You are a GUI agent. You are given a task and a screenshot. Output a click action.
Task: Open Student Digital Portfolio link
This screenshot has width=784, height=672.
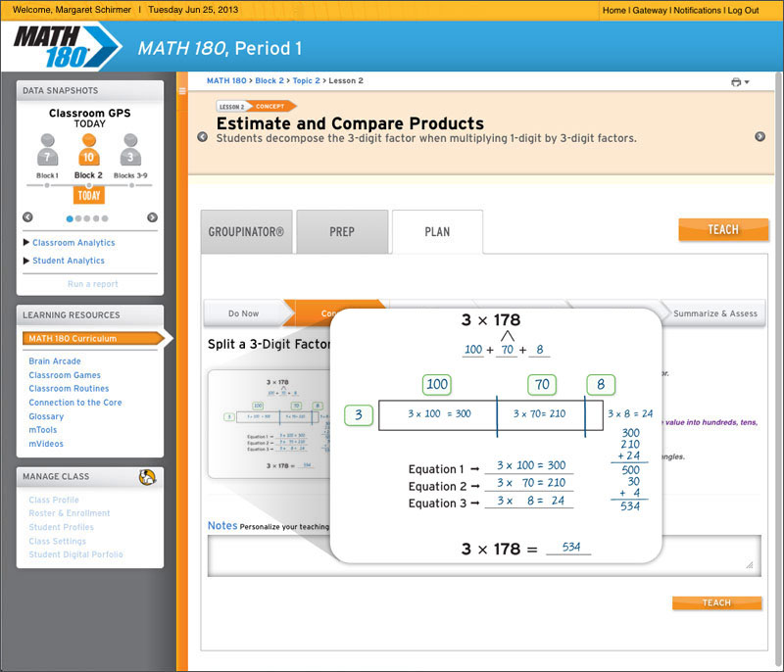point(75,554)
